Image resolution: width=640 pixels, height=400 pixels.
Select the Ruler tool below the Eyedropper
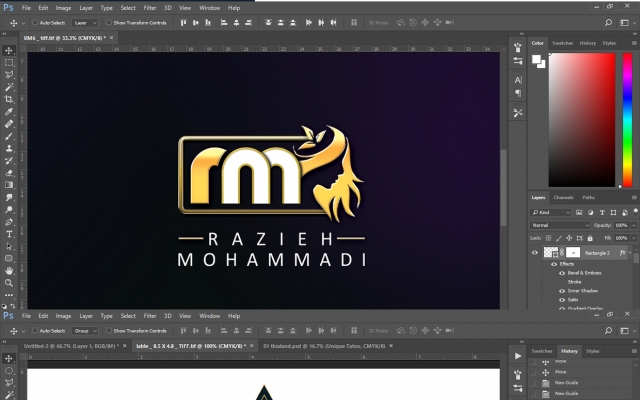pyautogui.click(x=9, y=124)
